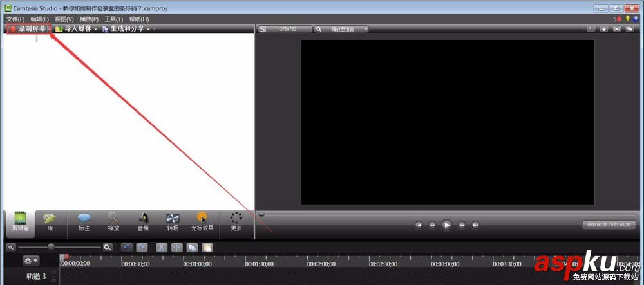Toggle visibility eye for 轨道 3
The image size is (644, 285).
(53, 272)
